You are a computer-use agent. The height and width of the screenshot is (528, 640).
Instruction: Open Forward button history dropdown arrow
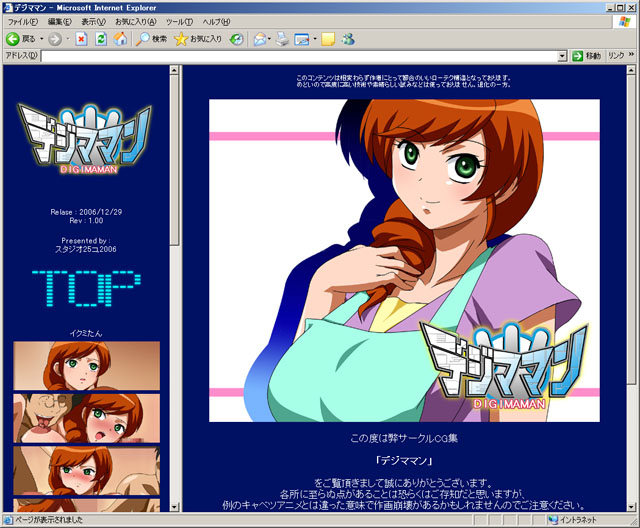click(x=67, y=39)
